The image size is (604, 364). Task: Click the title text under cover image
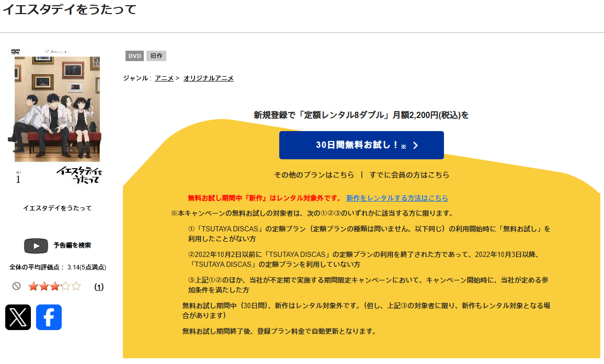58,208
